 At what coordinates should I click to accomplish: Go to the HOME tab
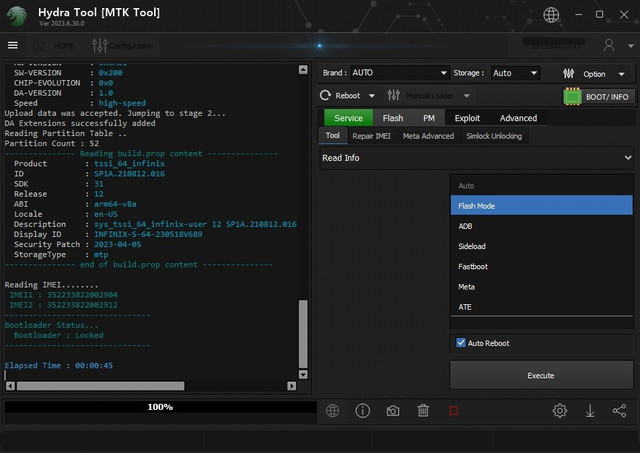[55, 45]
